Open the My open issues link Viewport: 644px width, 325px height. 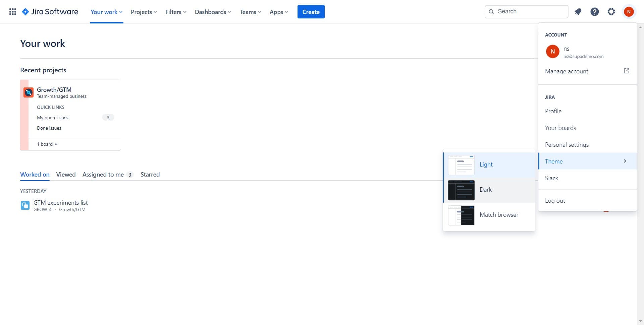point(53,118)
